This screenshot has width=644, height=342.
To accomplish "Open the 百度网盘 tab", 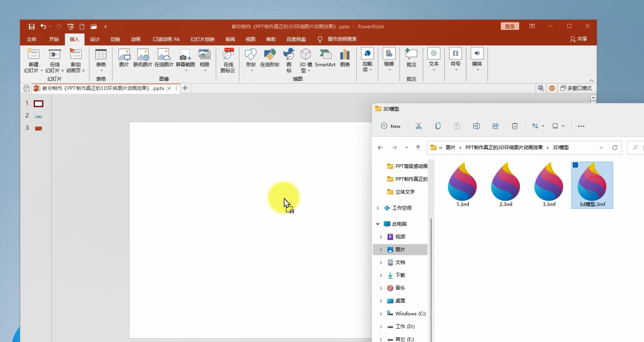I will click(x=296, y=39).
